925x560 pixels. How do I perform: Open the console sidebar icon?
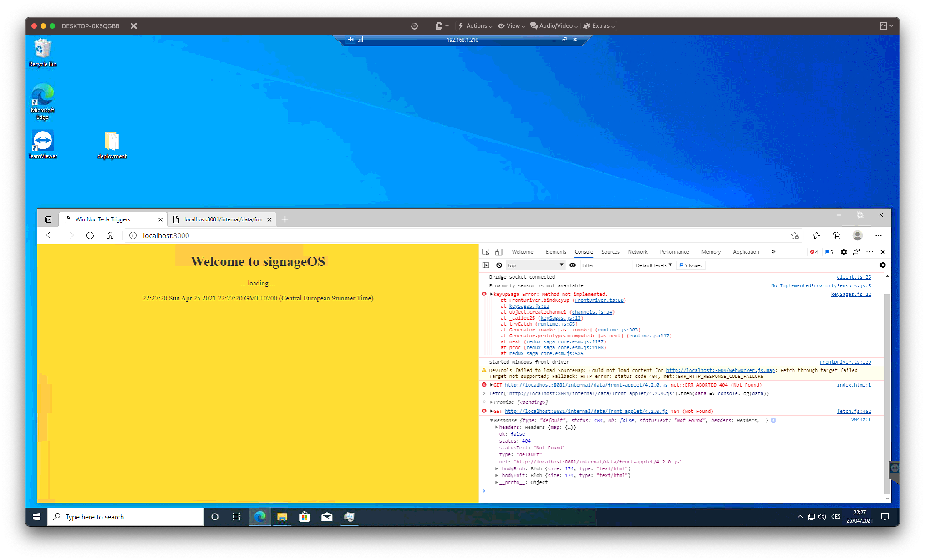(x=486, y=265)
